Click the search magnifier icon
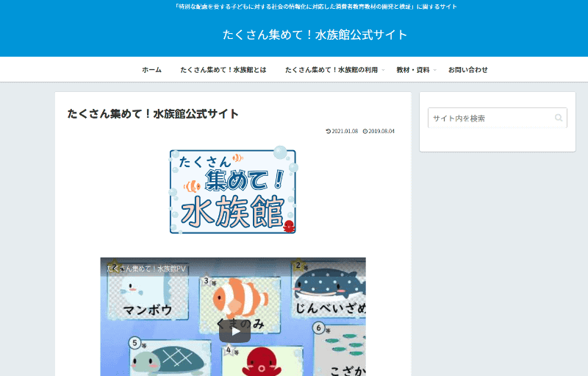The image size is (588, 376). [x=559, y=118]
